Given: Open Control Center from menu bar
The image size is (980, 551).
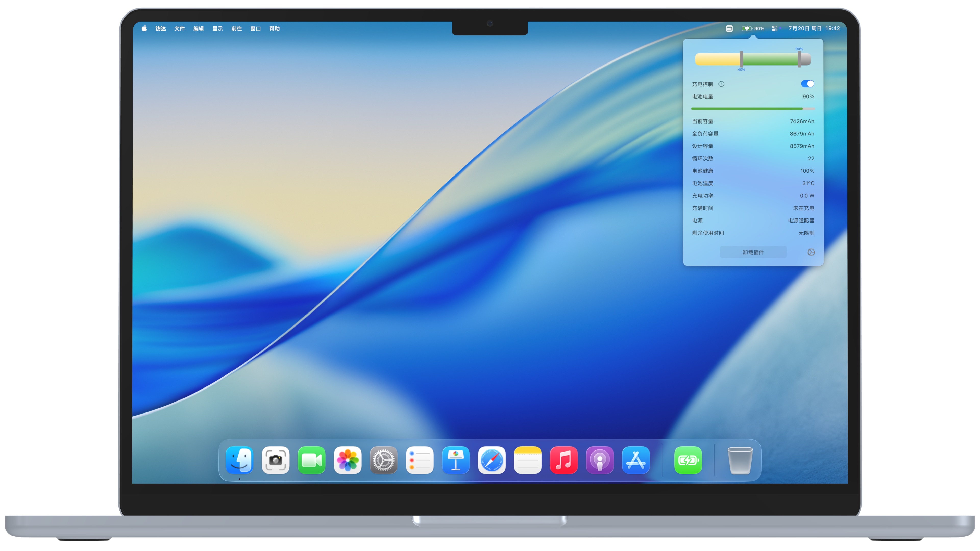Looking at the screenshot, I should [x=775, y=29].
